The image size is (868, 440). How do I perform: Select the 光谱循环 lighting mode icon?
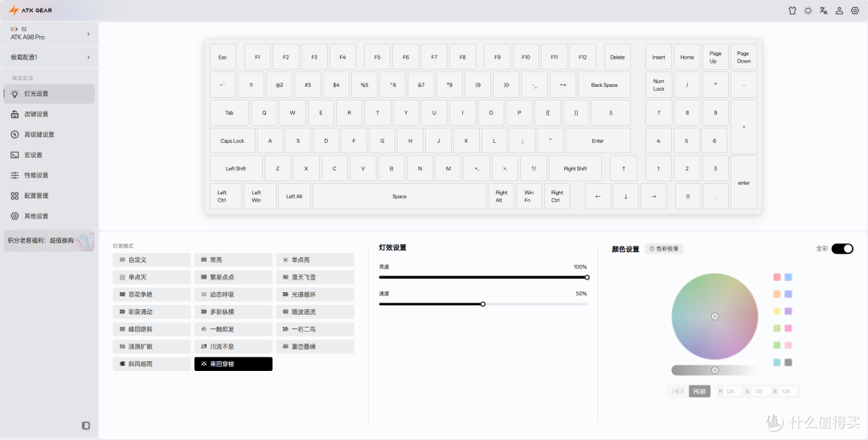(285, 295)
